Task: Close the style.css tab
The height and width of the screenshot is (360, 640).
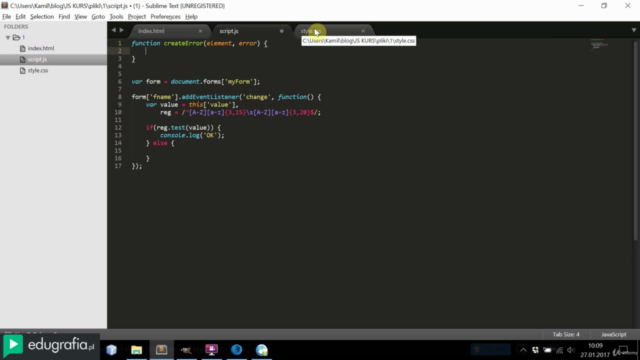Action: pos(363,31)
